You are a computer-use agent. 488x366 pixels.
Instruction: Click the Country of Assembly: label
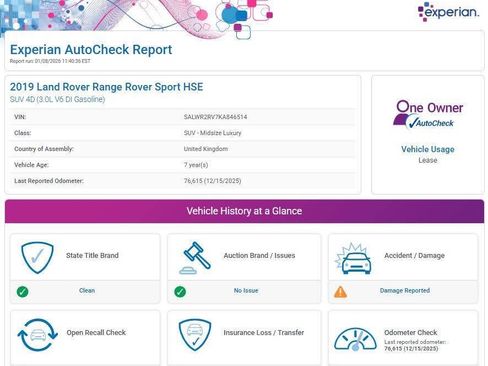click(x=44, y=149)
